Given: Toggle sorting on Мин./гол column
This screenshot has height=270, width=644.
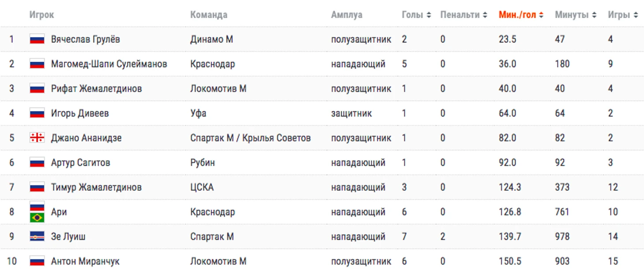Looking at the screenshot, I should coord(520,15).
